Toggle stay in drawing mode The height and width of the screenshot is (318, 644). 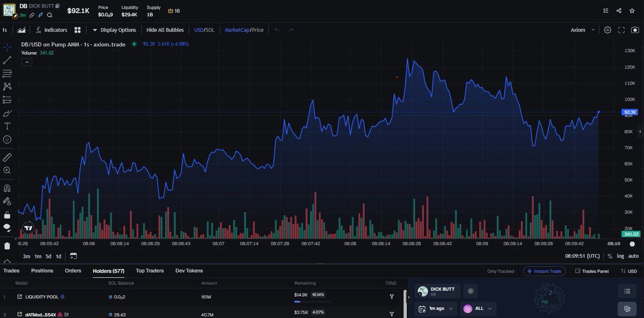pyautogui.click(x=7, y=201)
